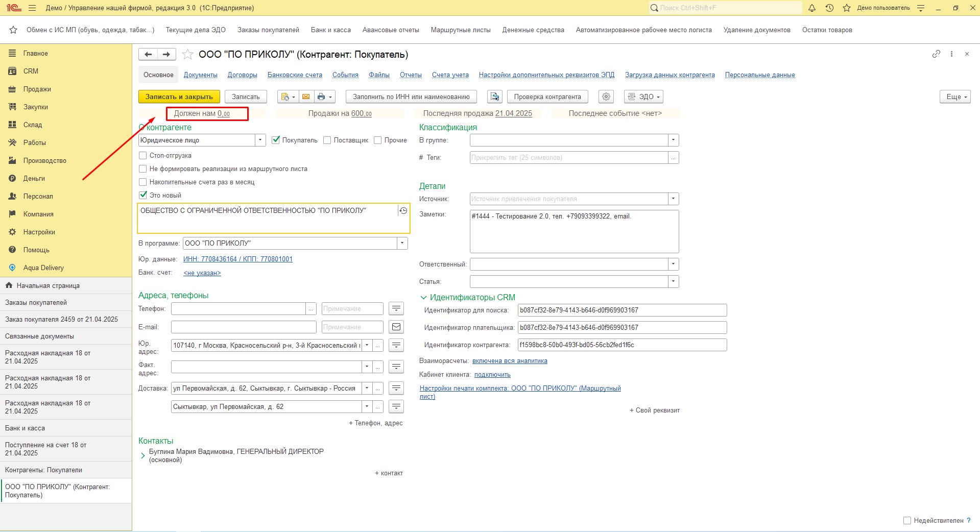This screenshot has width=980, height=532.
Task: Switch to the Документы tab
Action: tap(201, 75)
